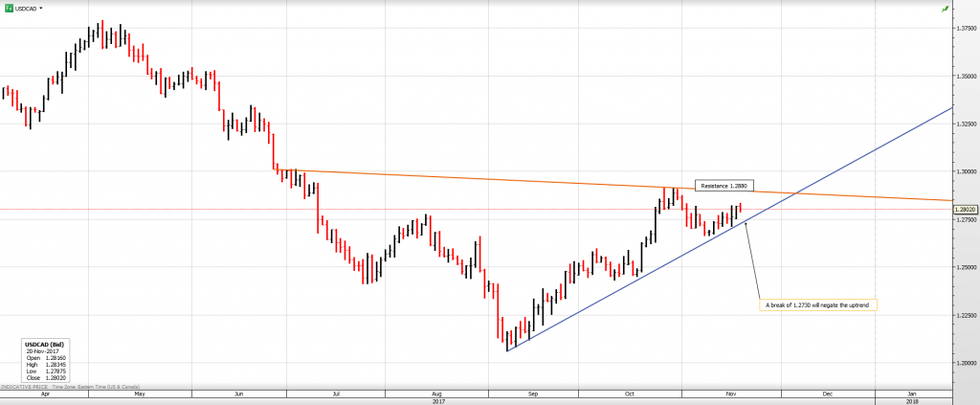This screenshot has width=980, height=405.
Task: Click the 2017 year label on axis
Action: (438, 400)
